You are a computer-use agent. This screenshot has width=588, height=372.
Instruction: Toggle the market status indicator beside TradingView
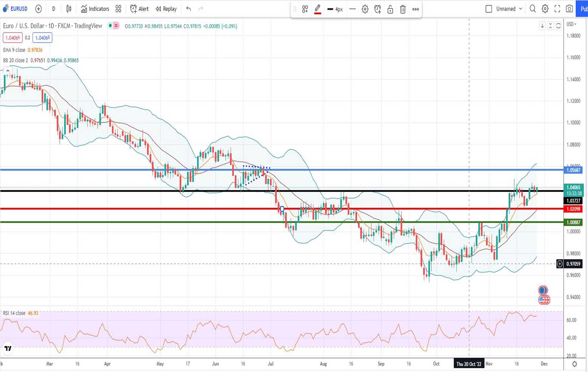pos(110,26)
